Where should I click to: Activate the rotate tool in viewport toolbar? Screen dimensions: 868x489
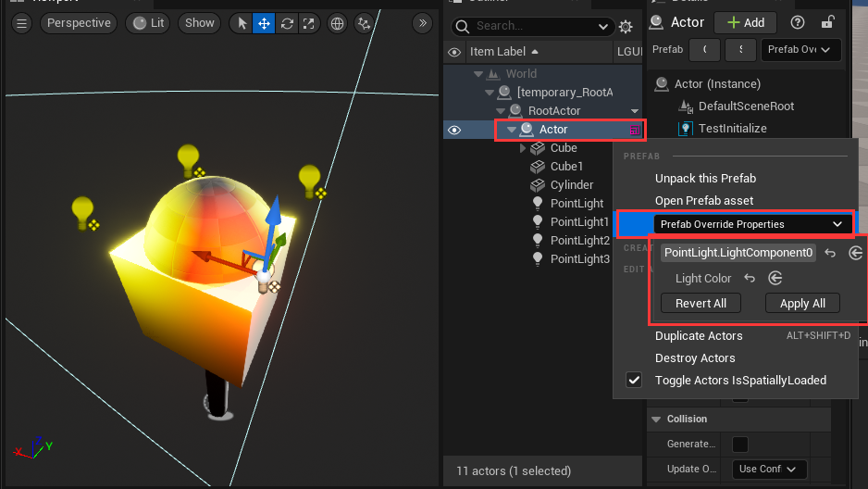(x=287, y=23)
